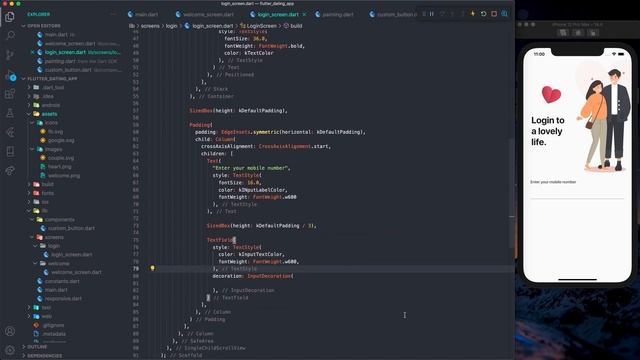640x360 pixels.
Task: Stop debugging with the red square icon
Action: point(494,14)
